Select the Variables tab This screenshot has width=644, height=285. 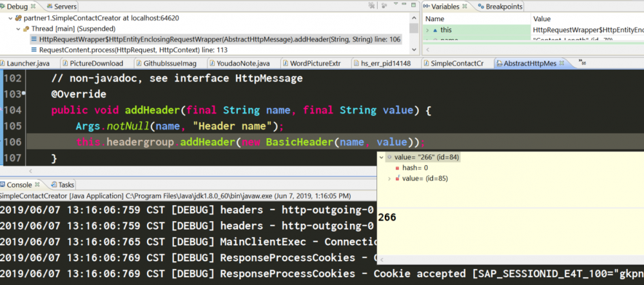445,6
